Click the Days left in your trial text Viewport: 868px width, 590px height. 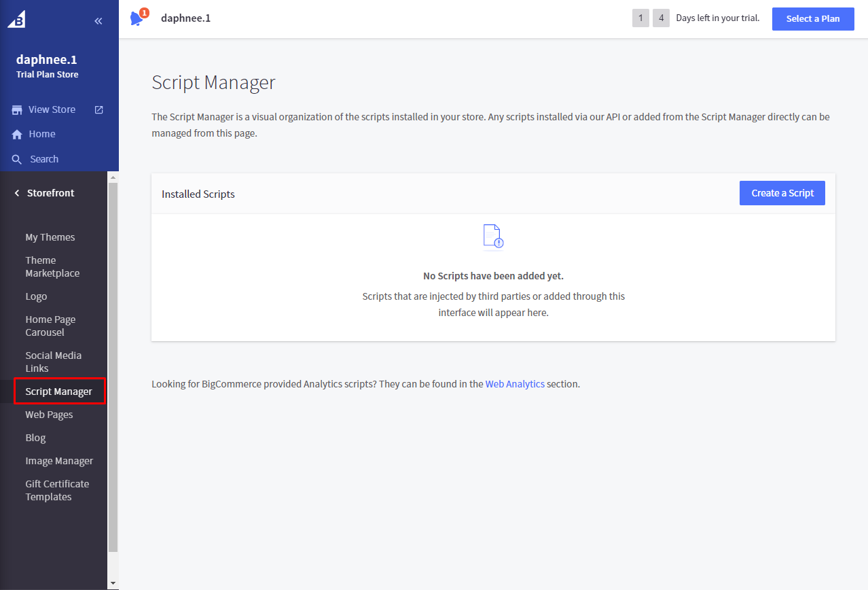[718, 18]
